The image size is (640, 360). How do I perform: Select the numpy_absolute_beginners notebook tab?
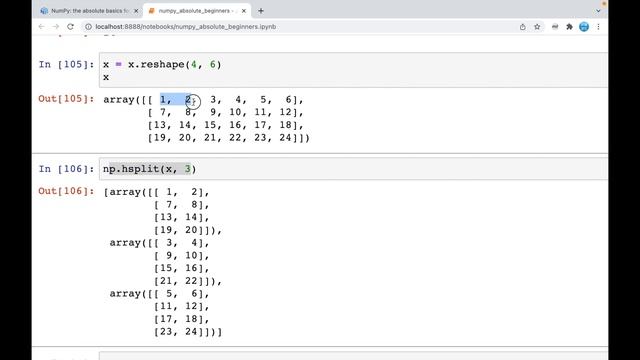pyautogui.click(x=197, y=11)
